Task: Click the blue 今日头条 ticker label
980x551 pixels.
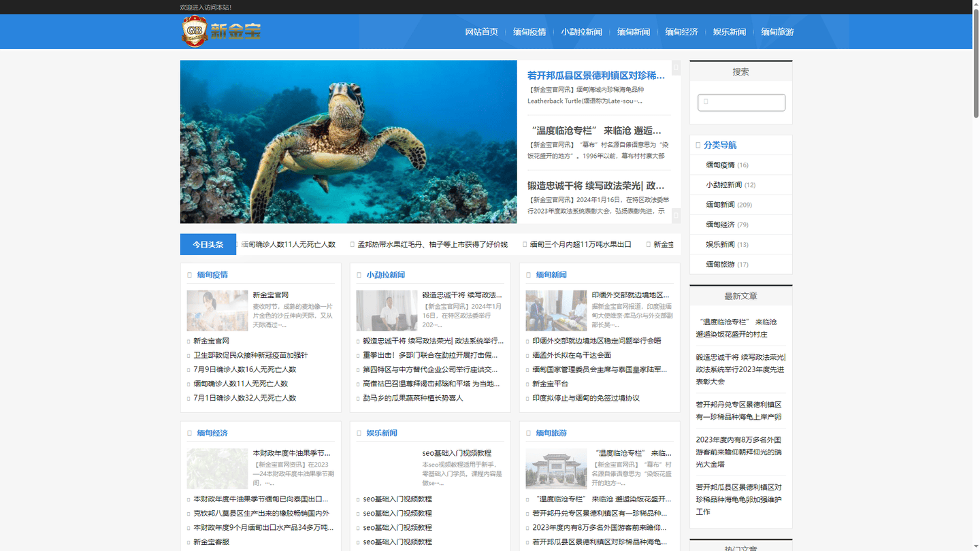Action: [x=208, y=244]
